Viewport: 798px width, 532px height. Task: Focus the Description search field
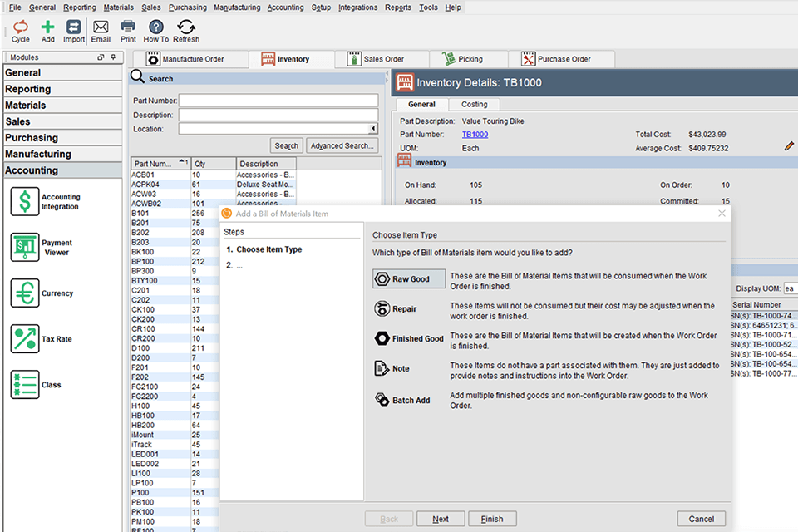[x=278, y=115]
